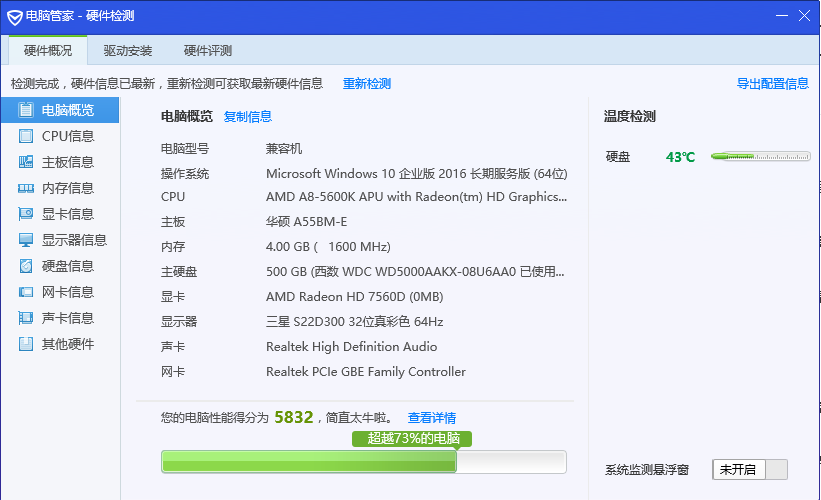Screen dimensions: 821x500
Task: Open the 显卡信息 graphics card icon
Action: point(26,214)
